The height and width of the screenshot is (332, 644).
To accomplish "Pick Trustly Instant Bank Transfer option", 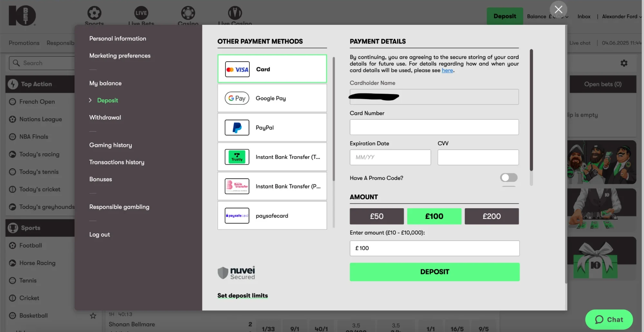I will tap(272, 157).
